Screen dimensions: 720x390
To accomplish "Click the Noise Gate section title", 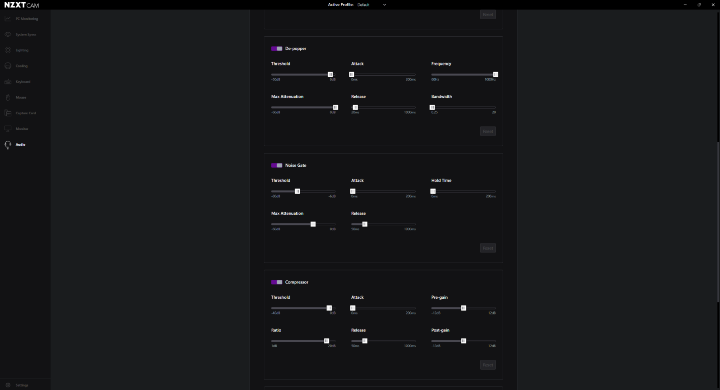I will (295, 165).
